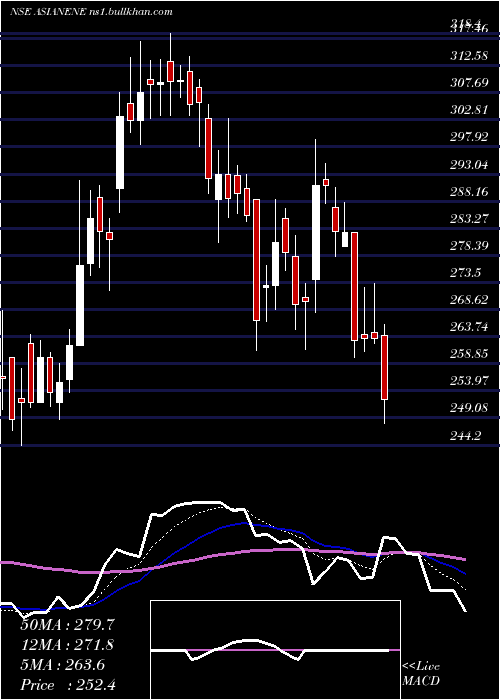The height and width of the screenshot is (700, 500).
Task: Click the 312.58 price level label
Action: click(x=468, y=56)
